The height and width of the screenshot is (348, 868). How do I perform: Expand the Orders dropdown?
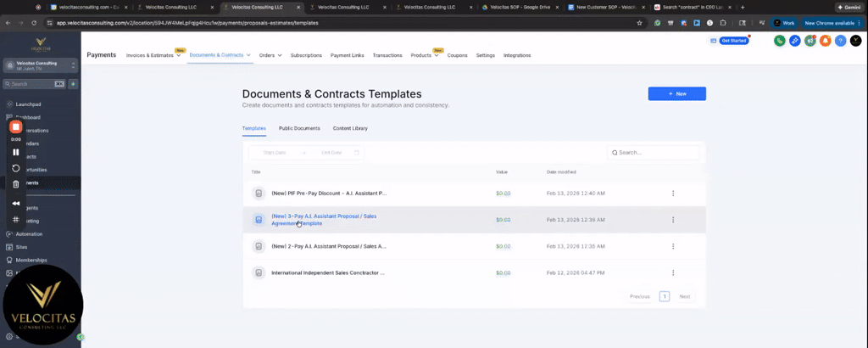tap(280, 55)
